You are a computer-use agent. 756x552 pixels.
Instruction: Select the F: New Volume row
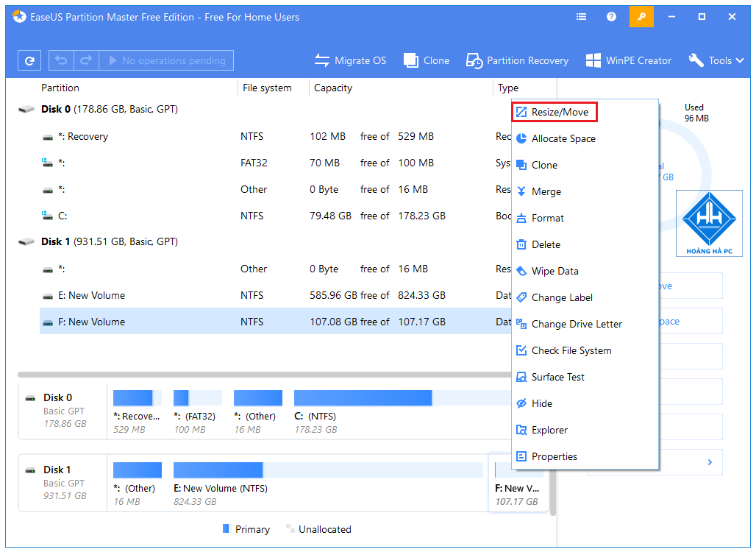[x=221, y=321]
